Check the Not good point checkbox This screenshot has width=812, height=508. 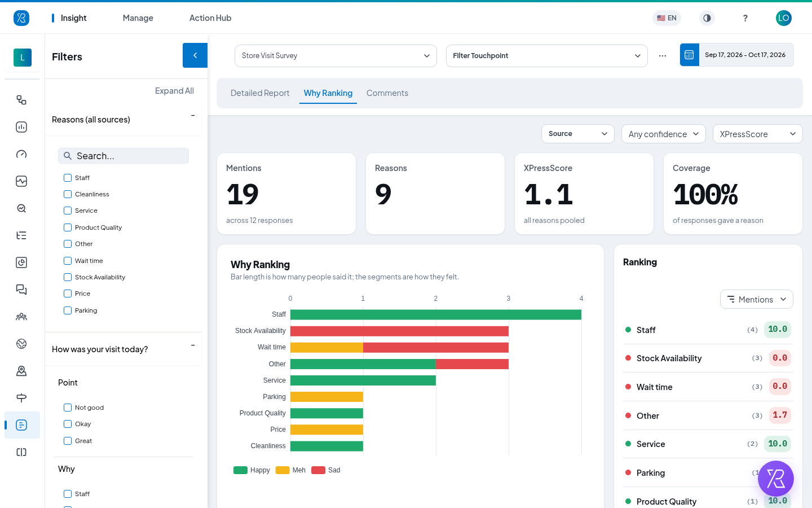pos(68,408)
